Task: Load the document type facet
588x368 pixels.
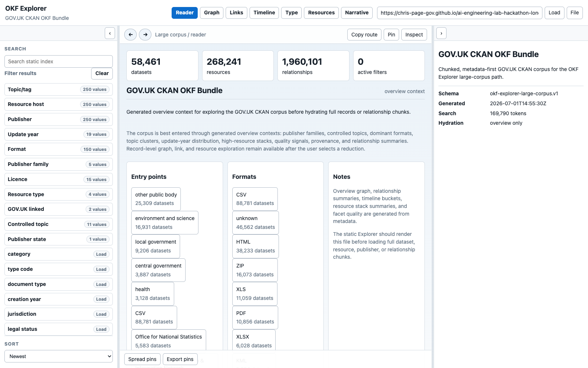Action: click(x=101, y=284)
